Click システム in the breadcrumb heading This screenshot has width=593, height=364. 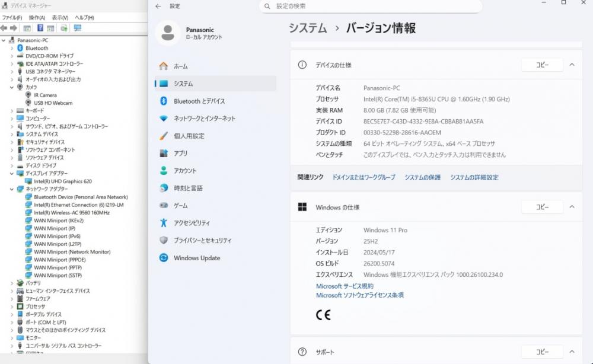click(x=308, y=28)
